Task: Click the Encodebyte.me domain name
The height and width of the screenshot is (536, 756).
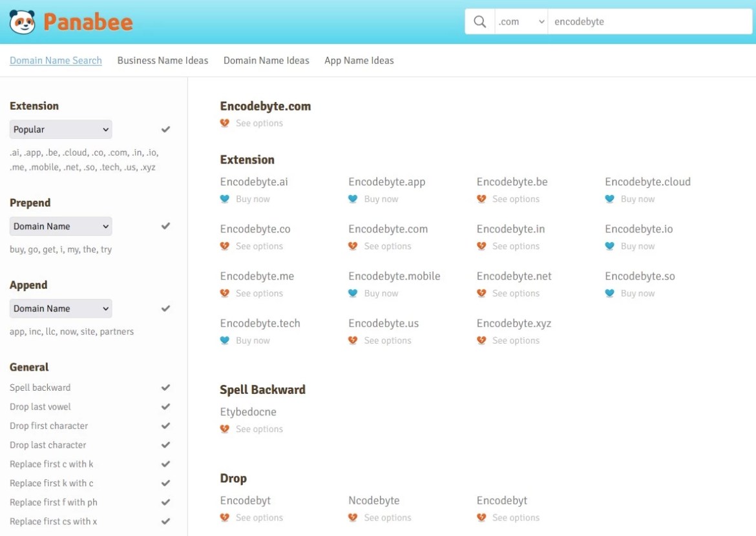Action: click(257, 276)
